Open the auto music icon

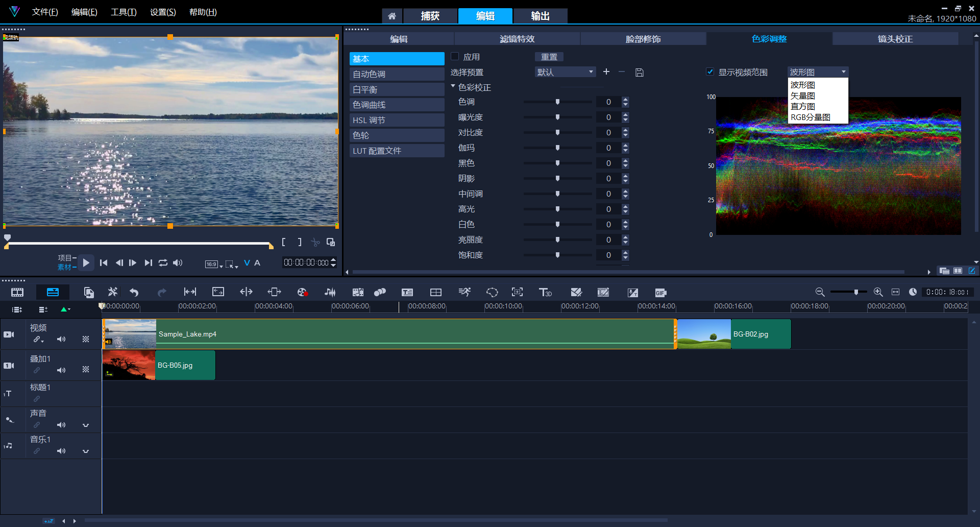coord(358,292)
